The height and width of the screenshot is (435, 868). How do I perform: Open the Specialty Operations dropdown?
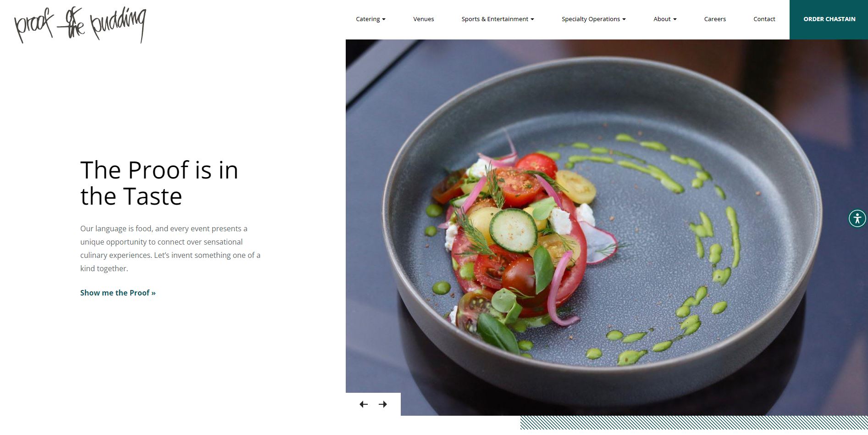(593, 19)
